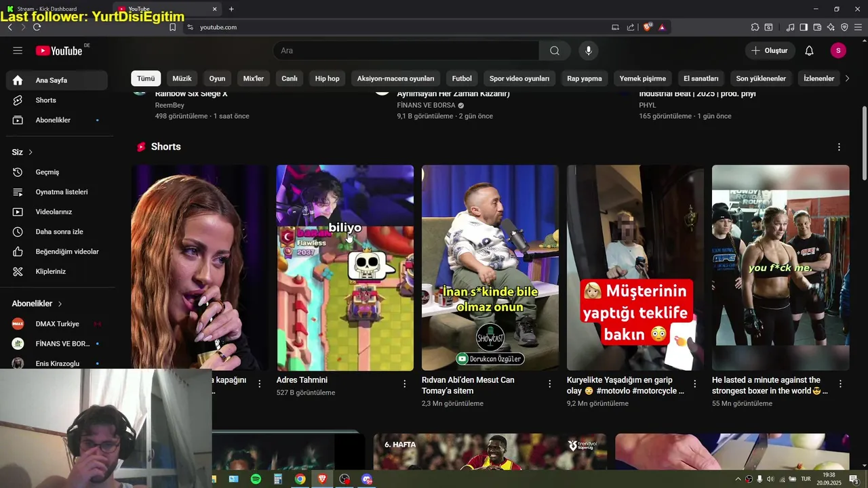Open Brave Wallet icon
This screenshot has height=488, width=868.
[817, 27]
